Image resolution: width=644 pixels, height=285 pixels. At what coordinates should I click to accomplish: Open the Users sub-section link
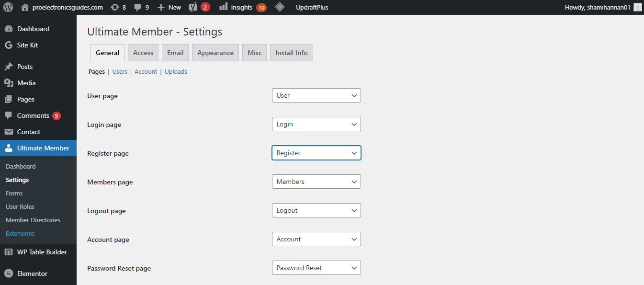click(120, 72)
